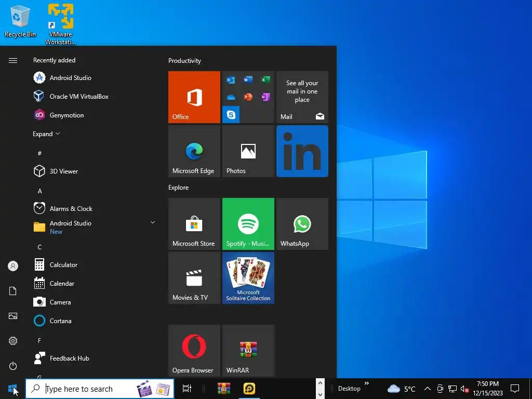
Task: Open OneDrive icon in Office folder tile
Action: coord(231,97)
